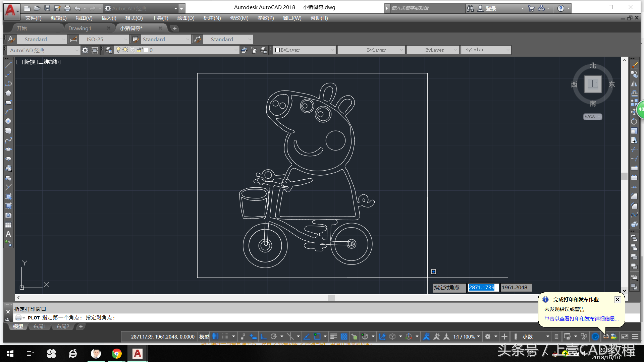Click the Rotate tool in modify toolbar
Viewport: 644px width, 362px height.
click(x=634, y=121)
